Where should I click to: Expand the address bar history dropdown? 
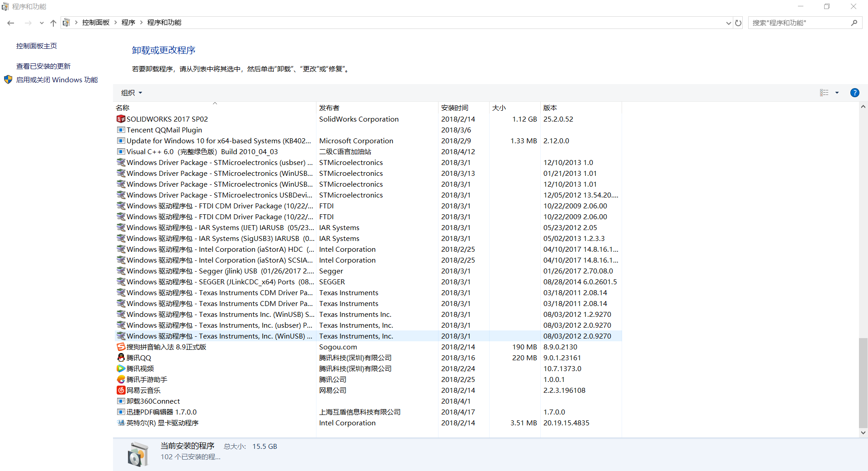click(x=728, y=23)
